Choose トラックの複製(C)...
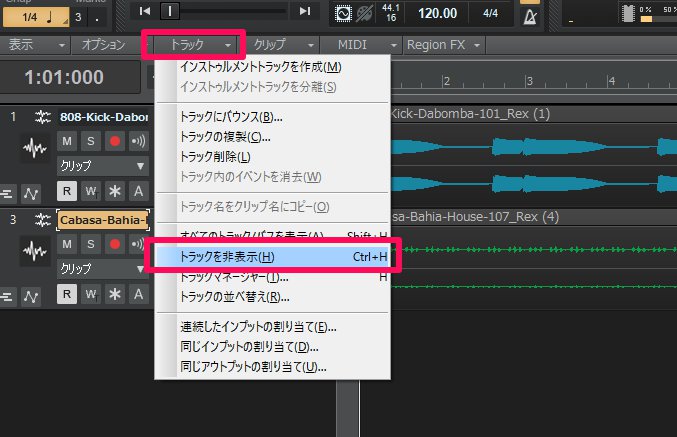The height and width of the screenshot is (437, 677). (272, 137)
